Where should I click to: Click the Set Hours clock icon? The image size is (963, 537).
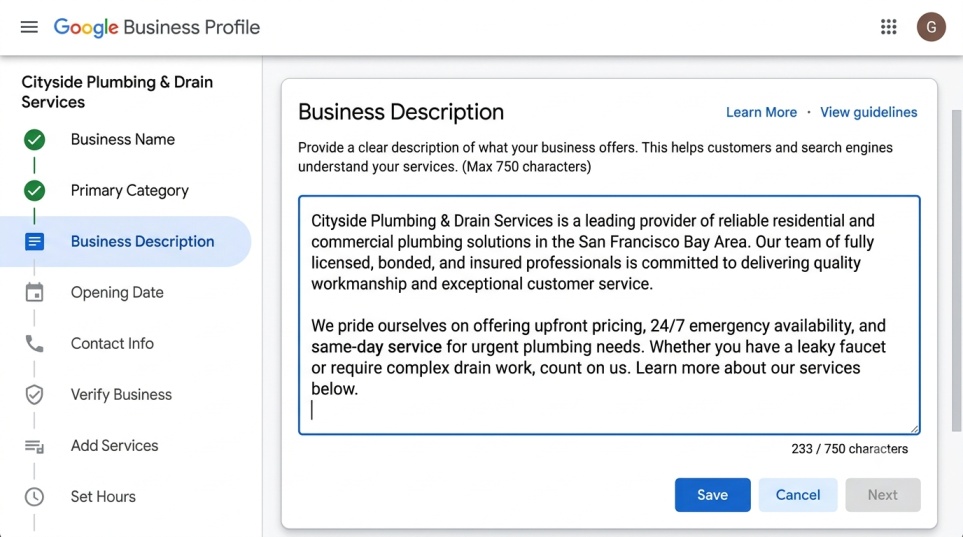(34, 496)
